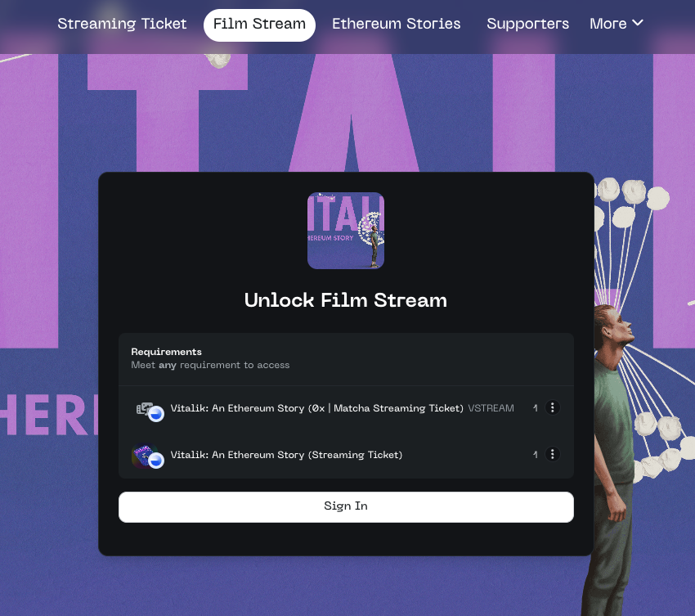
Task: Open the Streaming Ticket tab
Action: 122,24
